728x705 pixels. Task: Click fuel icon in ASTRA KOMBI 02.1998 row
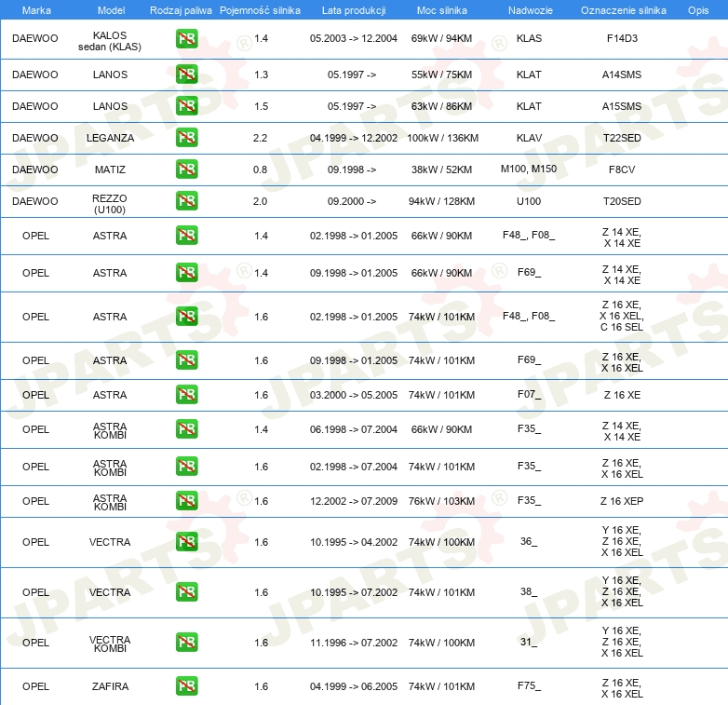[186, 466]
